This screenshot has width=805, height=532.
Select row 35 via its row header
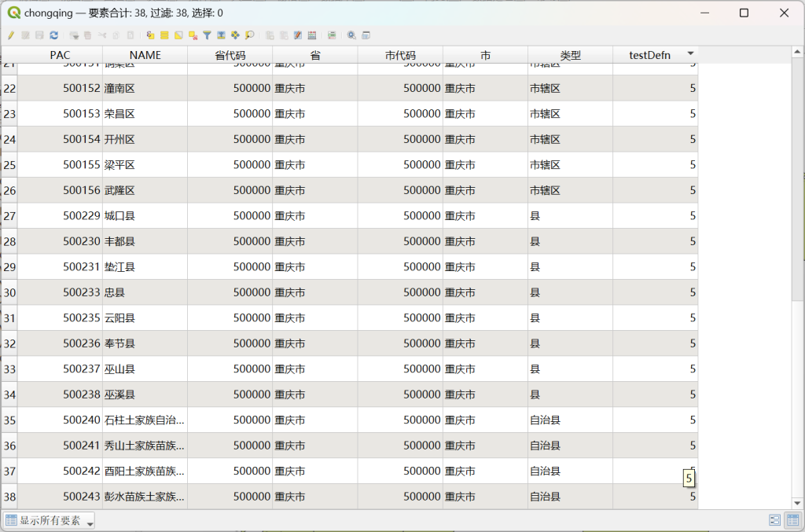(x=9, y=420)
